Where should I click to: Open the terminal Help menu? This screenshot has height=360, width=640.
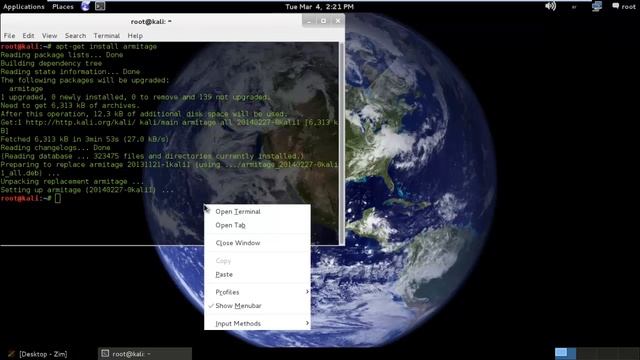[x=135, y=36]
